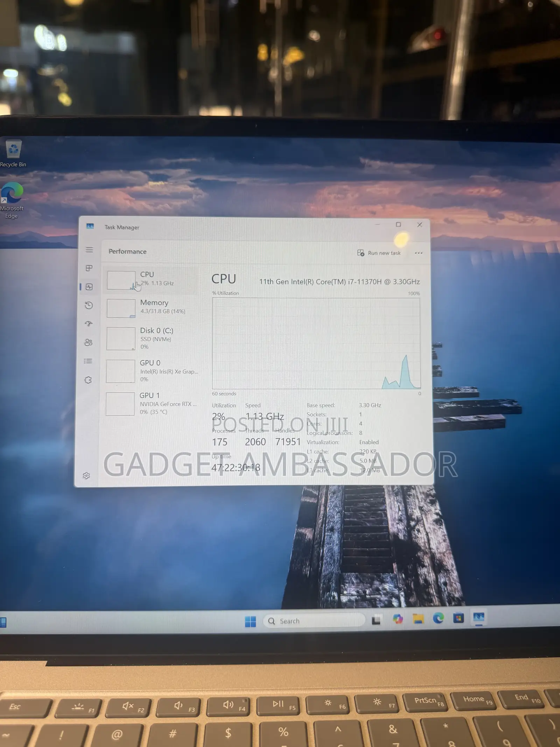Click the 47:22:30:18 up time value

236,467
